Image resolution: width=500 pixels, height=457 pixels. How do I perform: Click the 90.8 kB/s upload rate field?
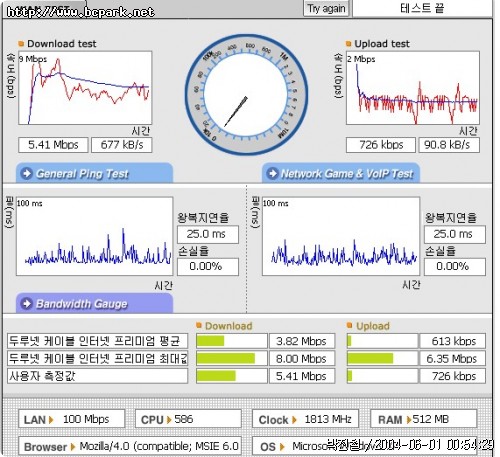[x=449, y=145]
